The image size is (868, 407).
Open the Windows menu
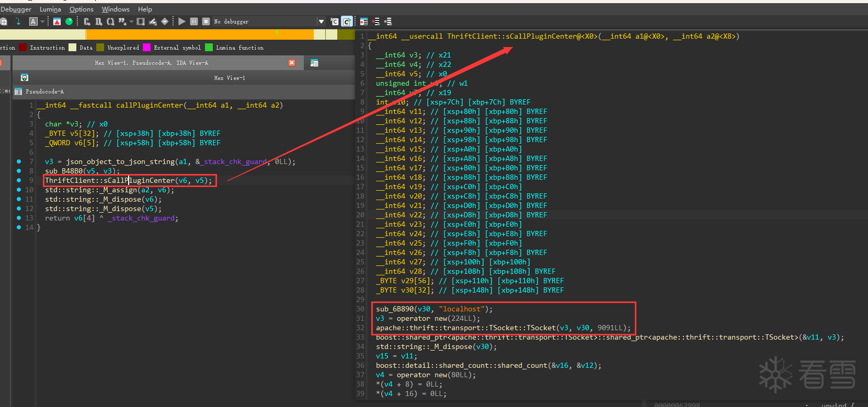point(116,9)
